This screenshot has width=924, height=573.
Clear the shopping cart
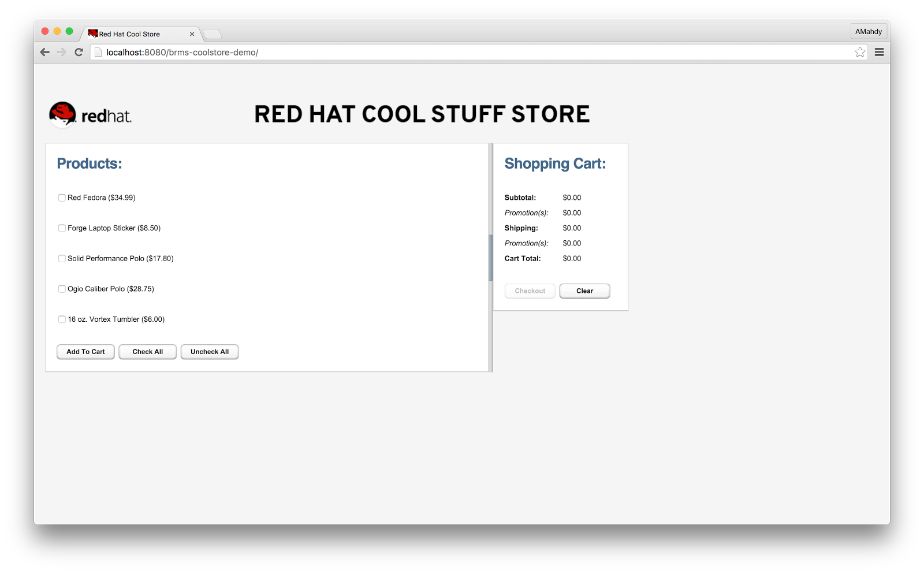(x=584, y=291)
